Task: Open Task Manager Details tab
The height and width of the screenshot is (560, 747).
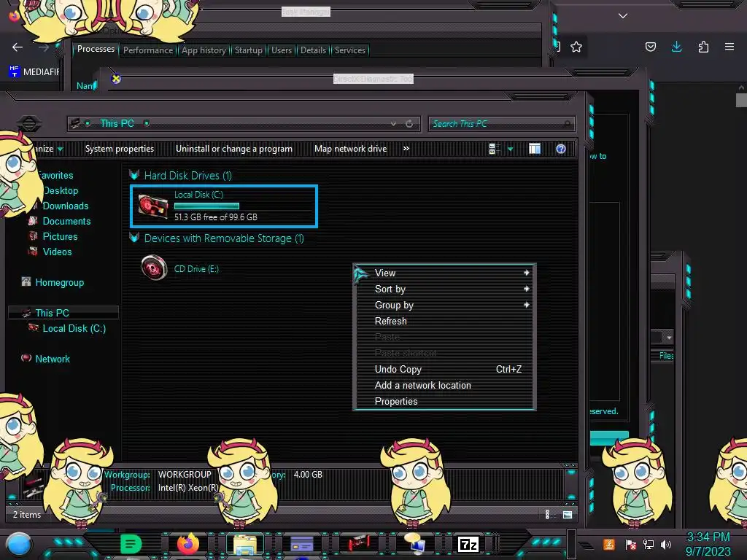Action: pyautogui.click(x=313, y=50)
